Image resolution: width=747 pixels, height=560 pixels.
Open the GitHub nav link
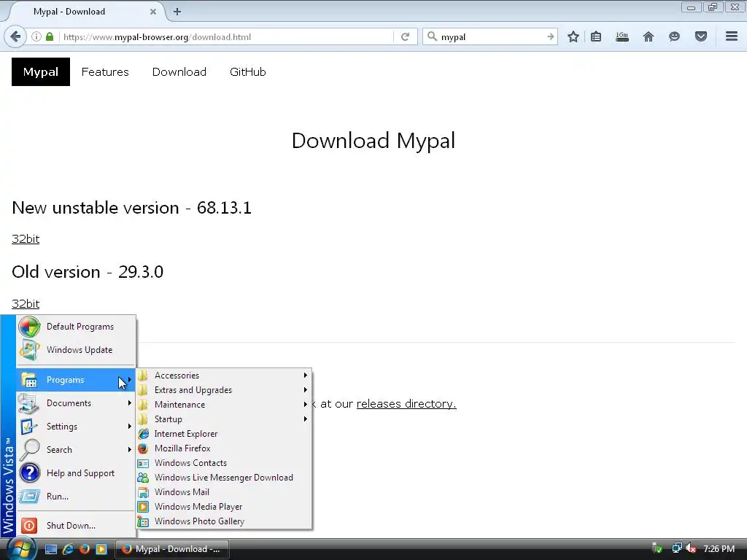248,72
